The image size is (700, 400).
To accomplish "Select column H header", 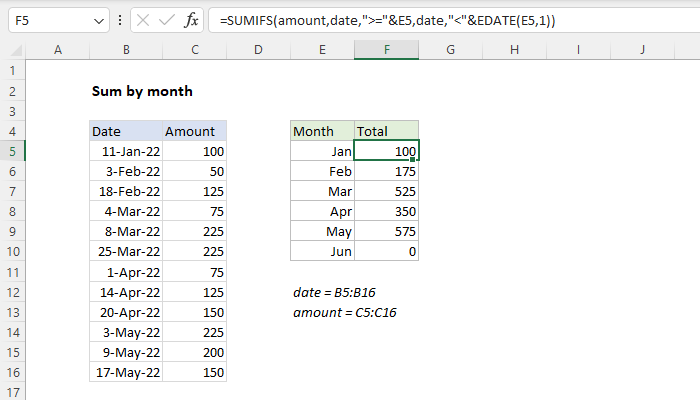I will coord(514,50).
